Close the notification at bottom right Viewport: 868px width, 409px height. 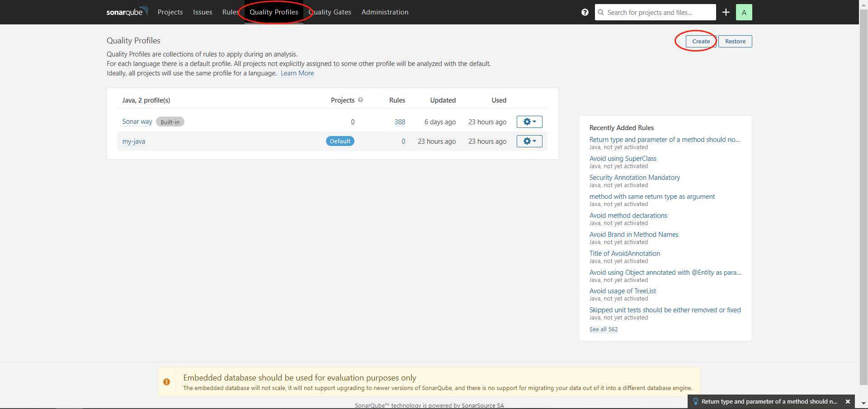[848, 401]
